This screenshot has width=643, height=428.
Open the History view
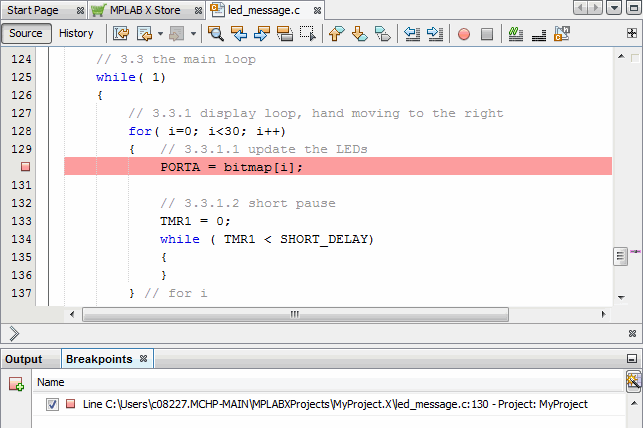[76, 33]
